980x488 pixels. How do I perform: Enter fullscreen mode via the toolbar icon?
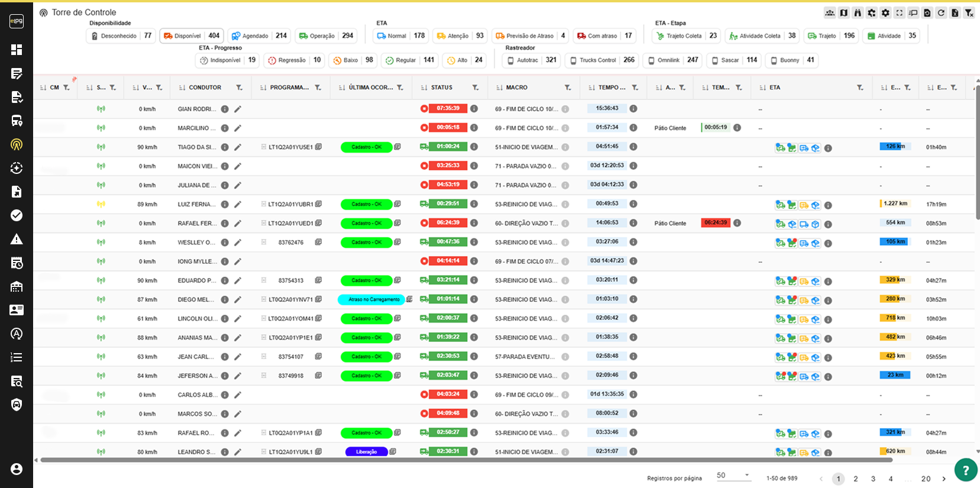coord(900,12)
